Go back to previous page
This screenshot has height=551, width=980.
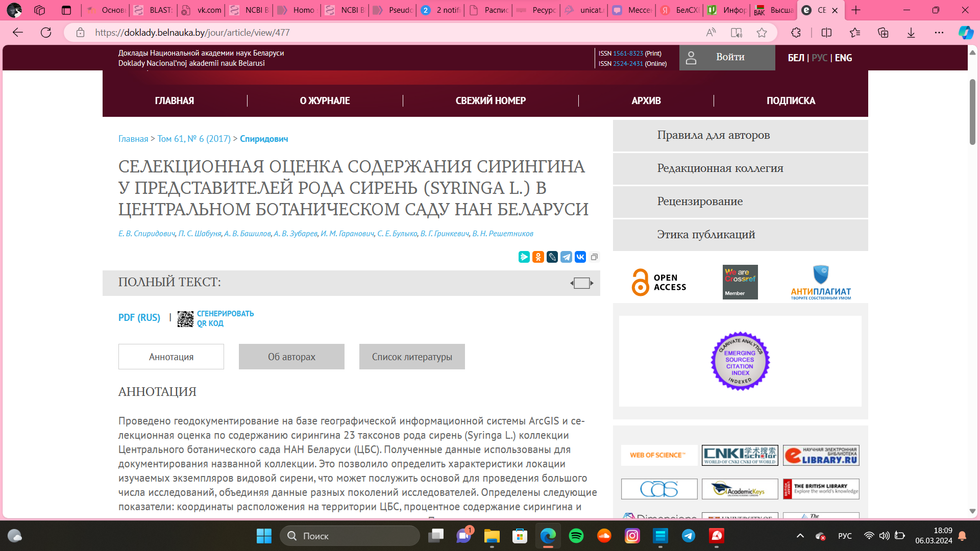tap(18, 33)
